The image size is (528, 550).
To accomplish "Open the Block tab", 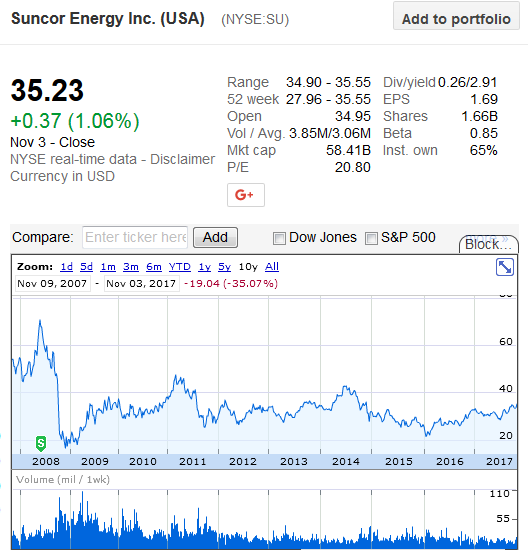I will (x=488, y=244).
